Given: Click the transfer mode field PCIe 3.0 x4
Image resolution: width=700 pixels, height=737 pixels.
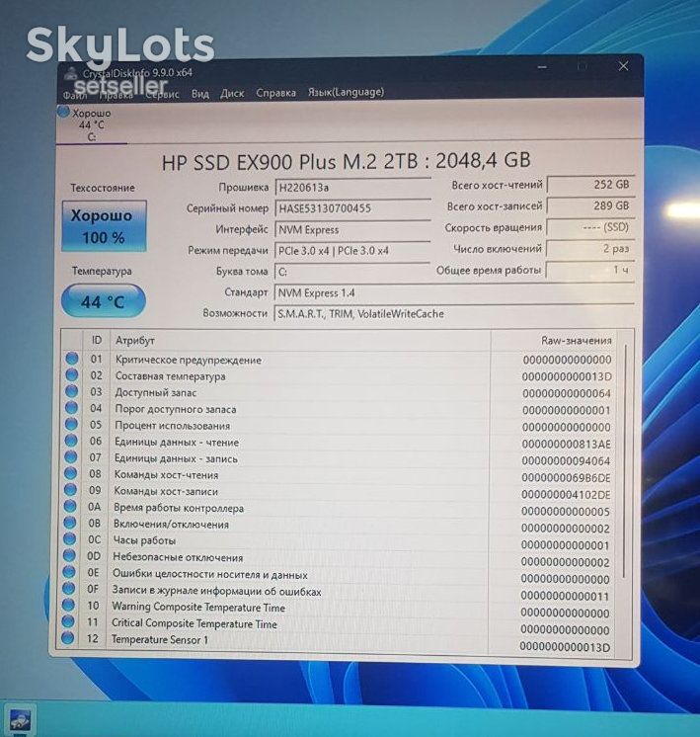Looking at the screenshot, I should click(x=352, y=251).
